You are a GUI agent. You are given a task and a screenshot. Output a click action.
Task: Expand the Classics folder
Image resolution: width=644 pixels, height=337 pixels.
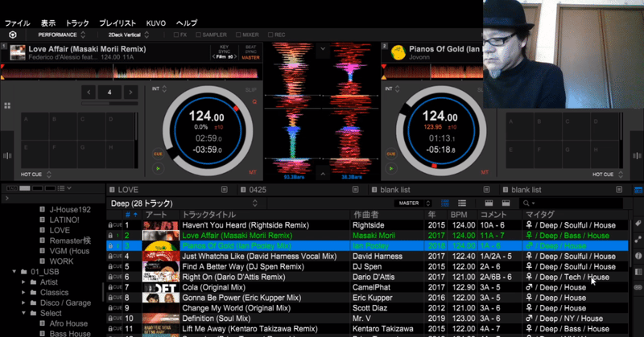point(23,293)
